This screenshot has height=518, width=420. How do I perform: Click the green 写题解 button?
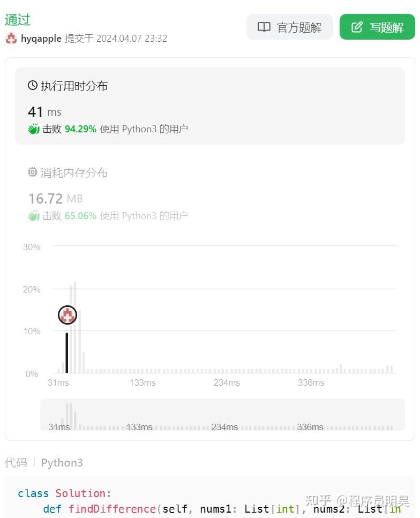377,27
